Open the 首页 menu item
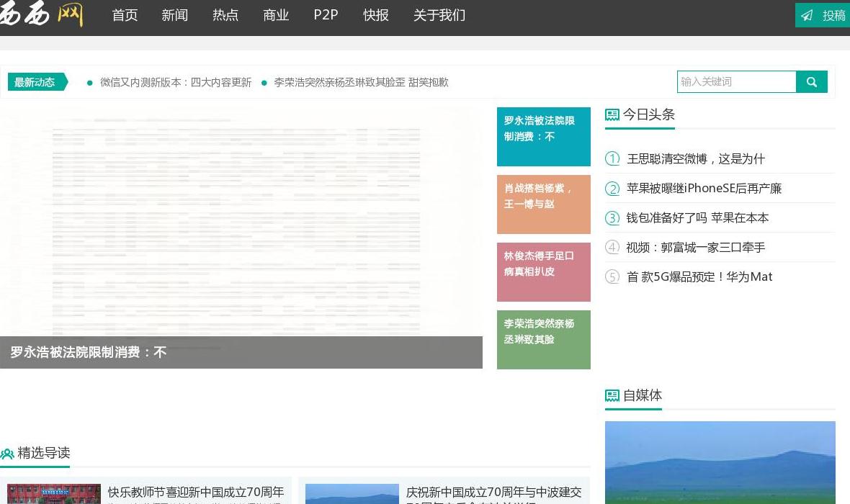Screen dimensions: 850x504 (125, 15)
